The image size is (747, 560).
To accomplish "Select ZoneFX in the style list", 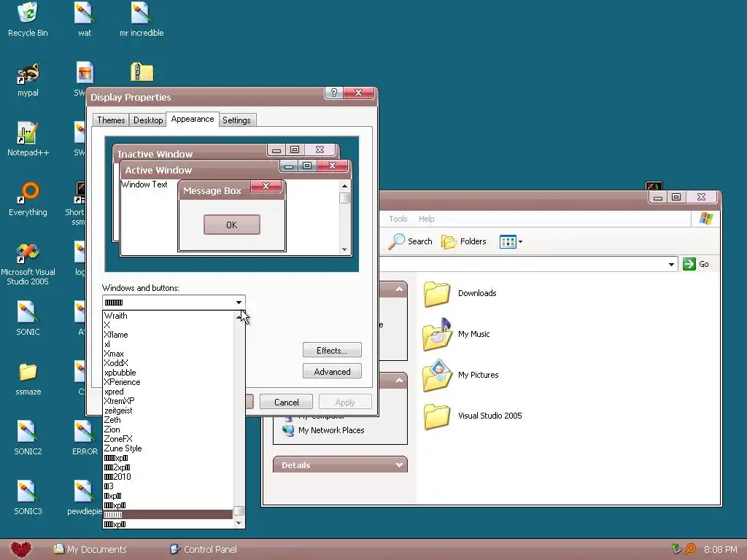I will click(x=168, y=439).
